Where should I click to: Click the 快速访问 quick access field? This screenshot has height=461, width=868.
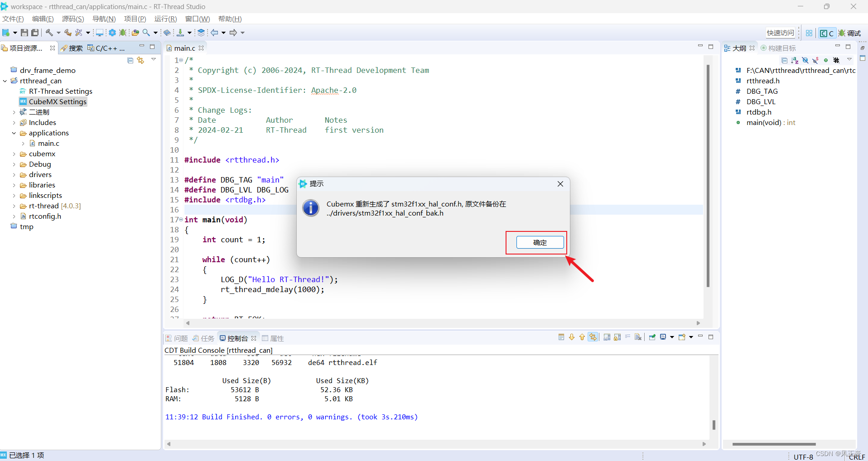(781, 33)
